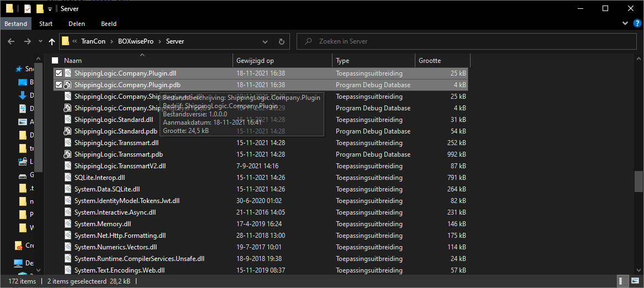Click the Properties icon in the title bar

pos(27,9)
